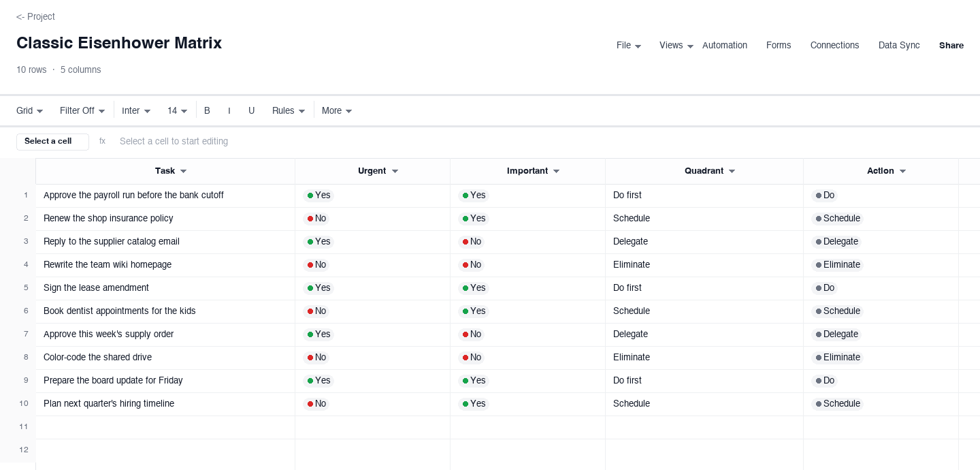Open Task column header menu arrow
The width and height of the screenshot is (980, 470).
183,172
